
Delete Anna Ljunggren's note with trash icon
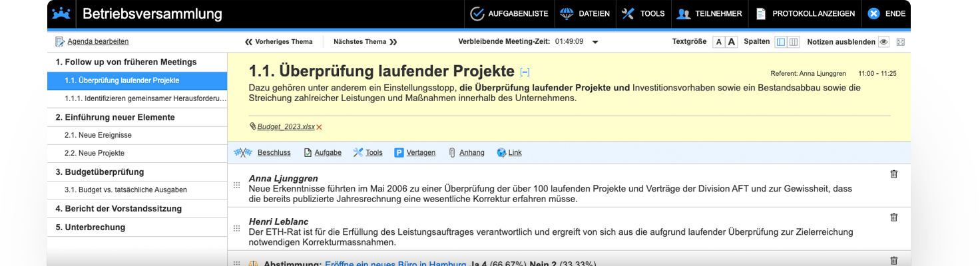[893, 174]
